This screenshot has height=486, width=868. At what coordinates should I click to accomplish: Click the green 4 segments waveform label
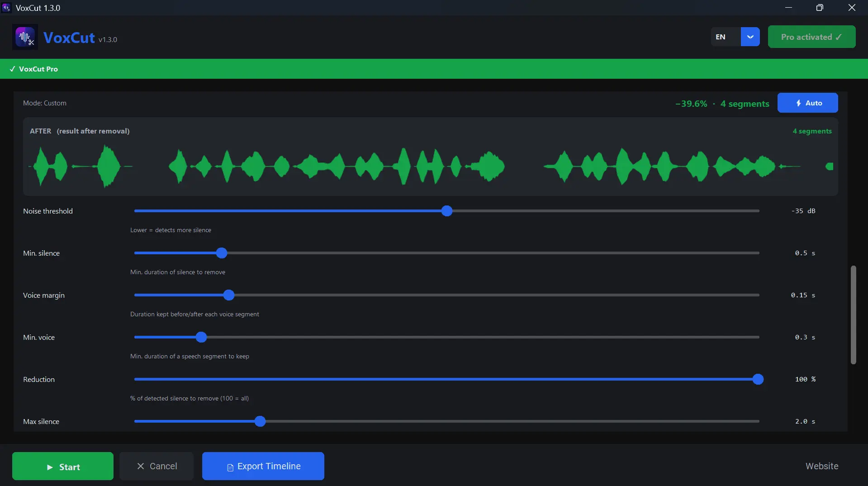click(812, 131)
